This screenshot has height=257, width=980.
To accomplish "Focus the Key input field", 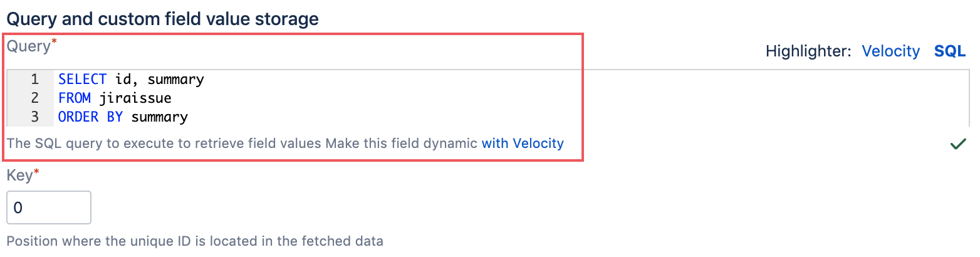I will pos(49,207).
